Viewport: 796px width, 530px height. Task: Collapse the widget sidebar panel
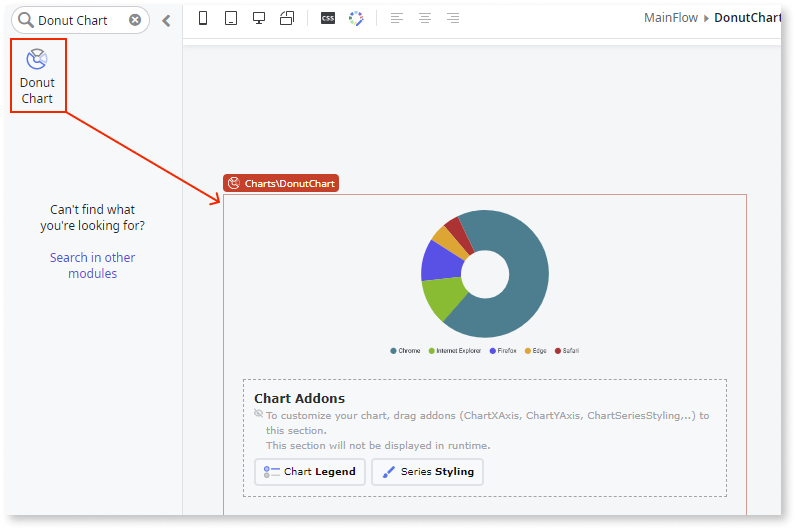pyautogui.click(x=166, y=20)
